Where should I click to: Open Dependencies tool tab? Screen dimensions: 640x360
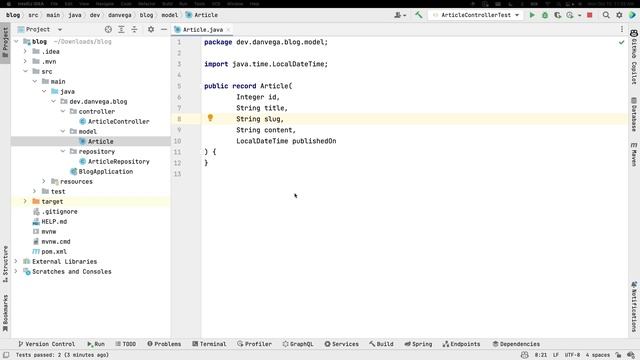click(x=516, y=344)
